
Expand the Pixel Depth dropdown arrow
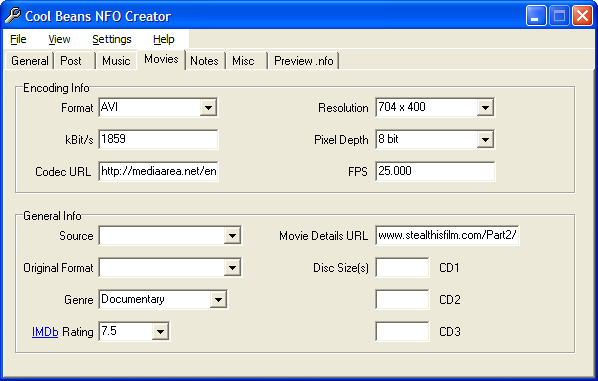click(x=485, y=140)
